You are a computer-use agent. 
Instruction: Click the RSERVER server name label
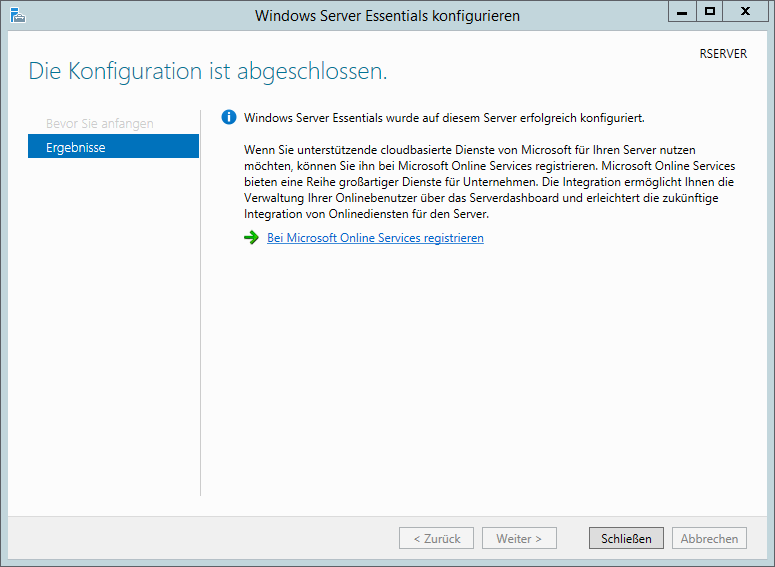pos(723,53)
